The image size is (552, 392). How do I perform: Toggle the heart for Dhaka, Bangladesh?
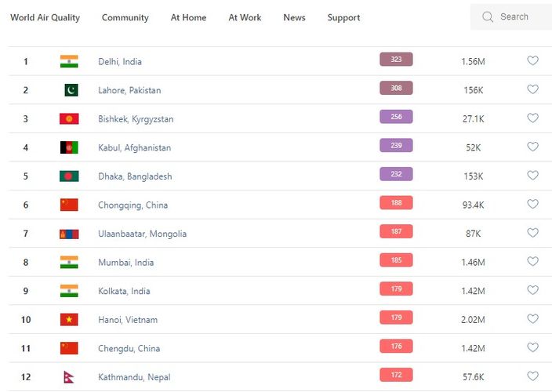tap(532, 176)
